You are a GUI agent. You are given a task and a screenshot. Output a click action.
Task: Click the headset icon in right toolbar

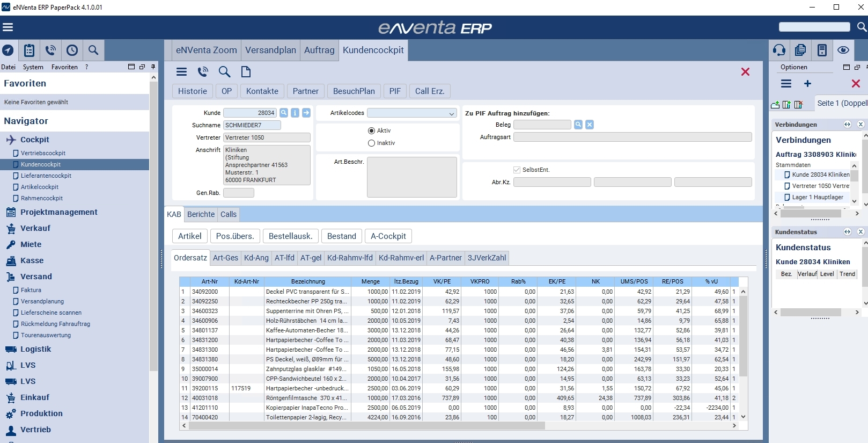click(779, 50)
